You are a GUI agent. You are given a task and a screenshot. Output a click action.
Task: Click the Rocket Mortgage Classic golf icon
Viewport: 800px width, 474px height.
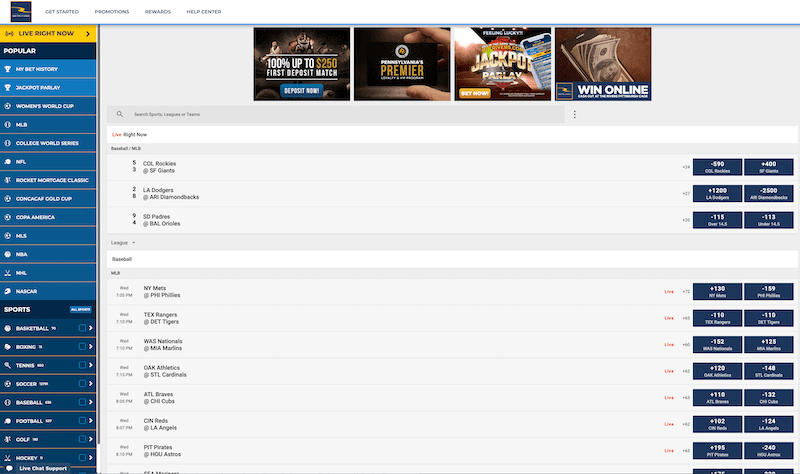[x=8, y=180]
